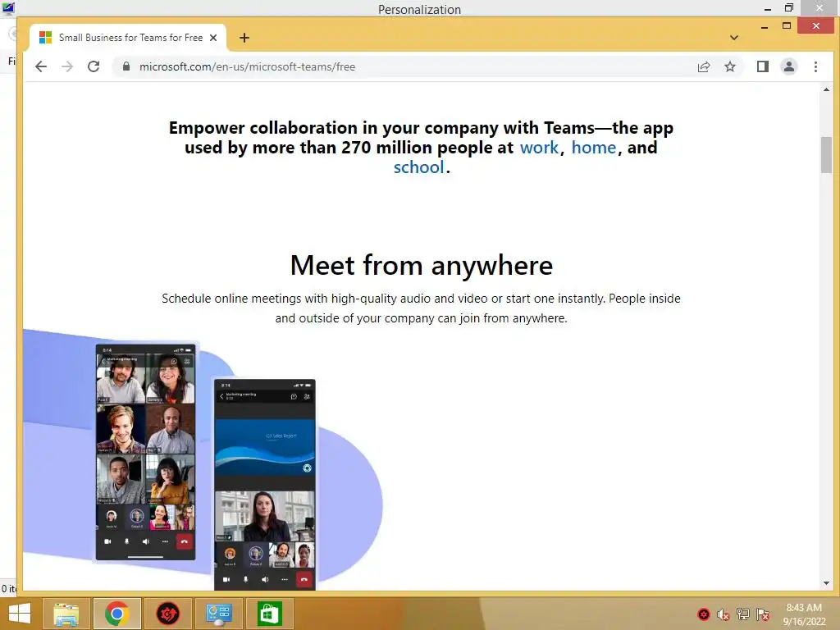Select Small Business for Teams for Free tab

(x=127, y=38)
